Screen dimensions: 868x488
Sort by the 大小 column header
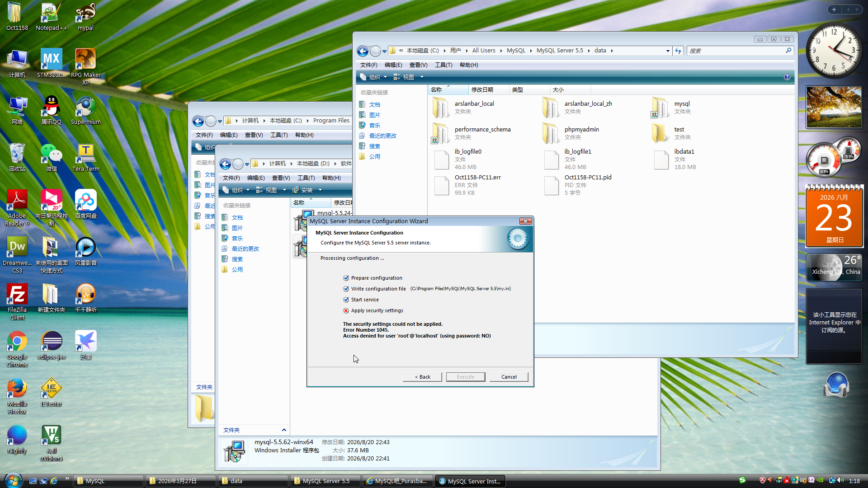pos(570,90)
